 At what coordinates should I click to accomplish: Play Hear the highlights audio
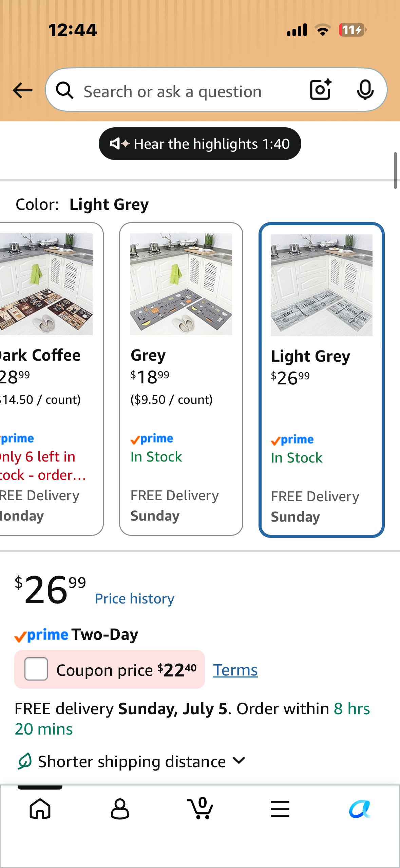click(x=200, y=144)
